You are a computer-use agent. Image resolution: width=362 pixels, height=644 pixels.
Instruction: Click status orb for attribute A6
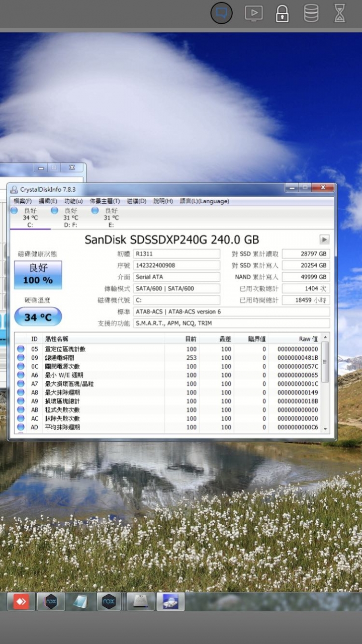(21, 375)
